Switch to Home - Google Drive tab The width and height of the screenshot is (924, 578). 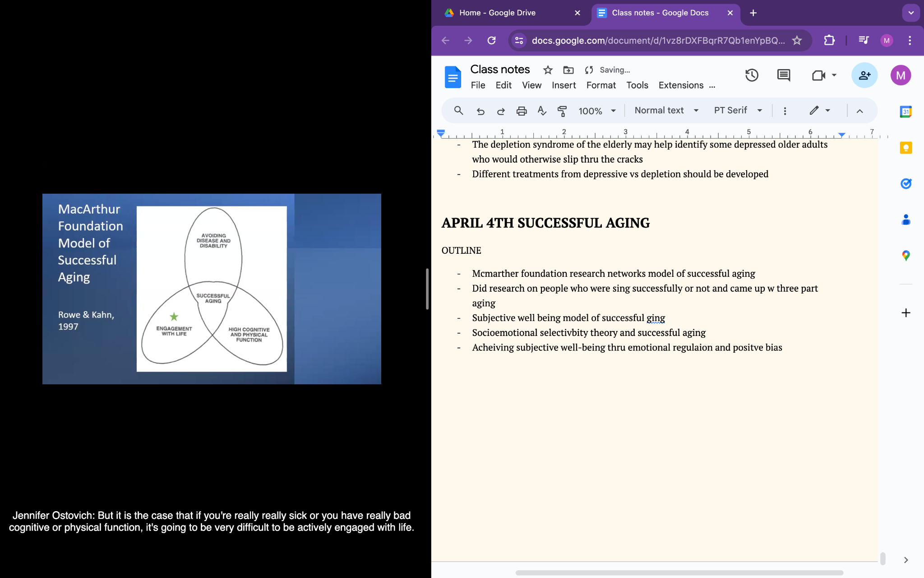[x=497, y=13]
